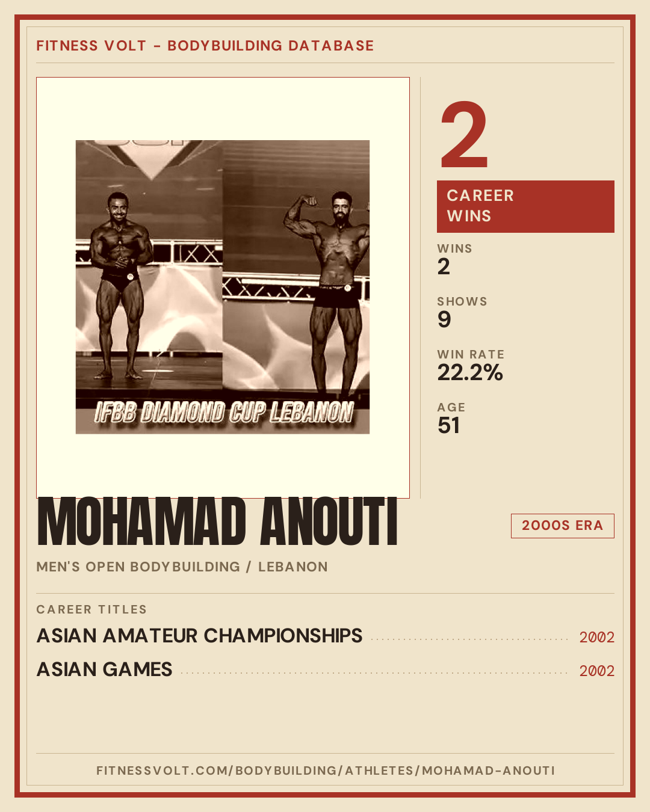
Task: Open the fitnessvolt.com athlete URL footer
Action: [326, 770]
